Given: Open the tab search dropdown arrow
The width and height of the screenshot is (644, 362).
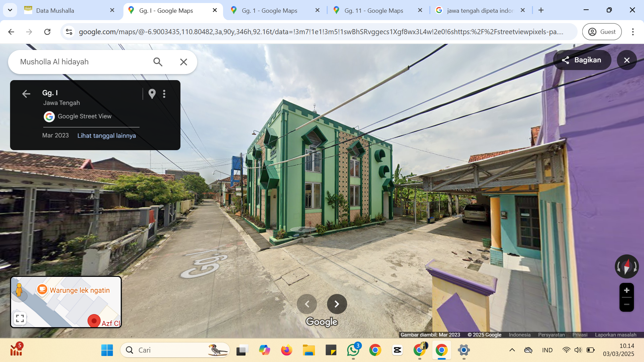Looking at the screenshot, I should pyautogui.click(x=10, y=10).
